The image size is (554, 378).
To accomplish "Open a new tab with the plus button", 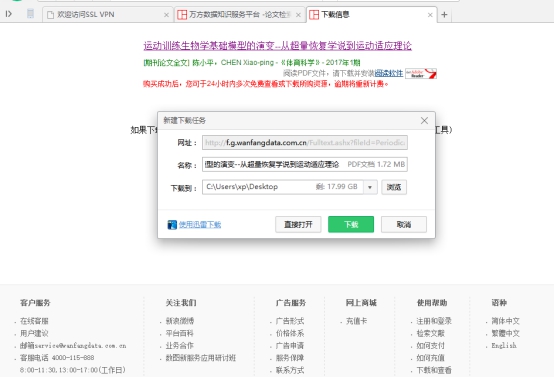I will (444, 14).
